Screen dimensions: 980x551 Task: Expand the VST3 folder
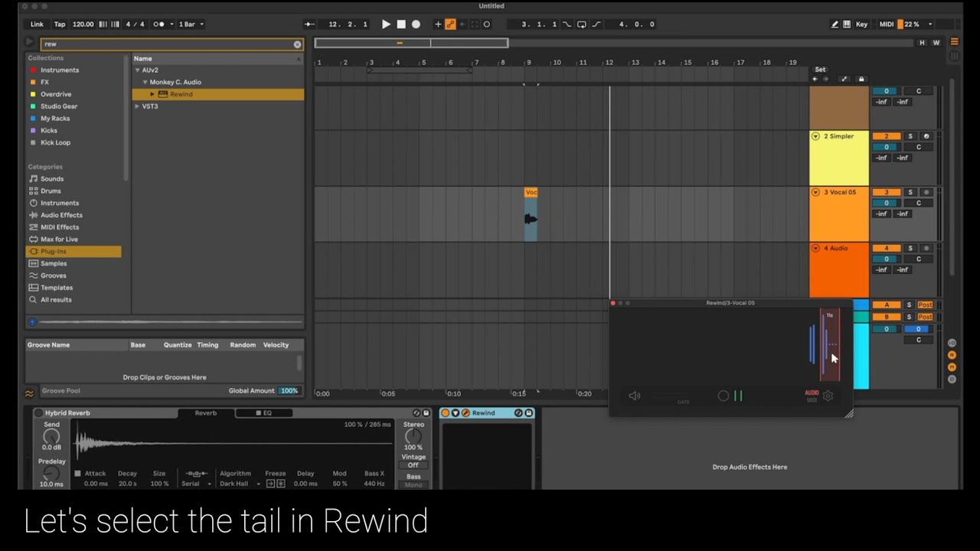tap(138, 106)
